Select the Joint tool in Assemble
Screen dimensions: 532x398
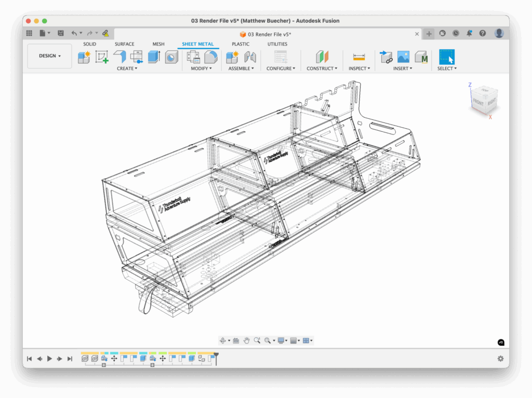coord(250,57)
